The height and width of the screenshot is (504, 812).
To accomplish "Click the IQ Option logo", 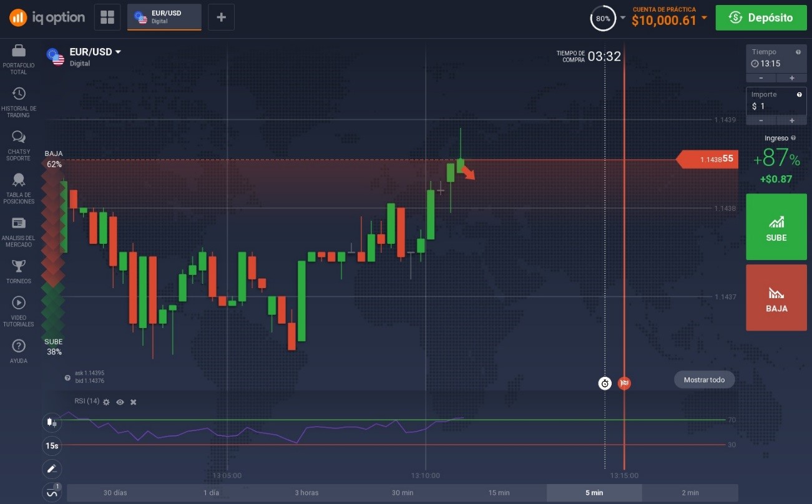I will pyautogui.click(x=47, y=17).
